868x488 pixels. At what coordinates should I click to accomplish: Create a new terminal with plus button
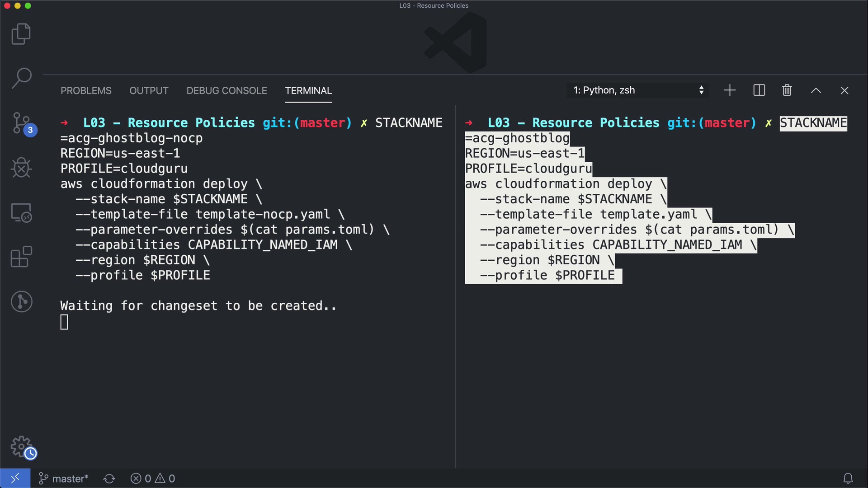pyautogui.click(x=730, y=90)
